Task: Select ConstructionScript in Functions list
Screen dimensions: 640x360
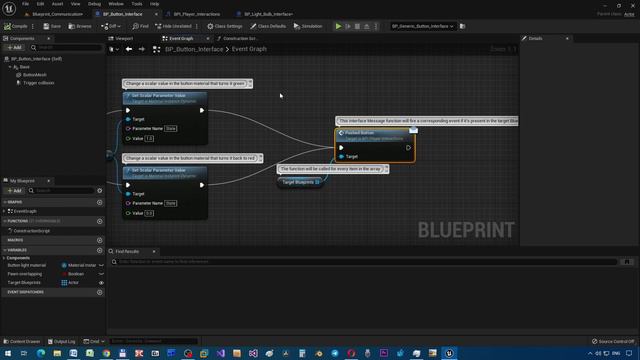Action: click(32, 231)
